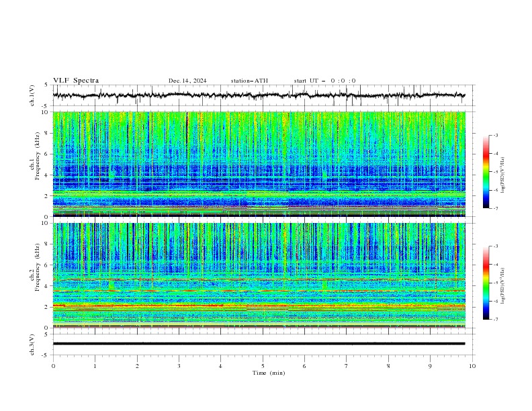Viewport: 532px width, 411px height.
Task: Click the time axis tick label "3"
Action: pos(179,366)
